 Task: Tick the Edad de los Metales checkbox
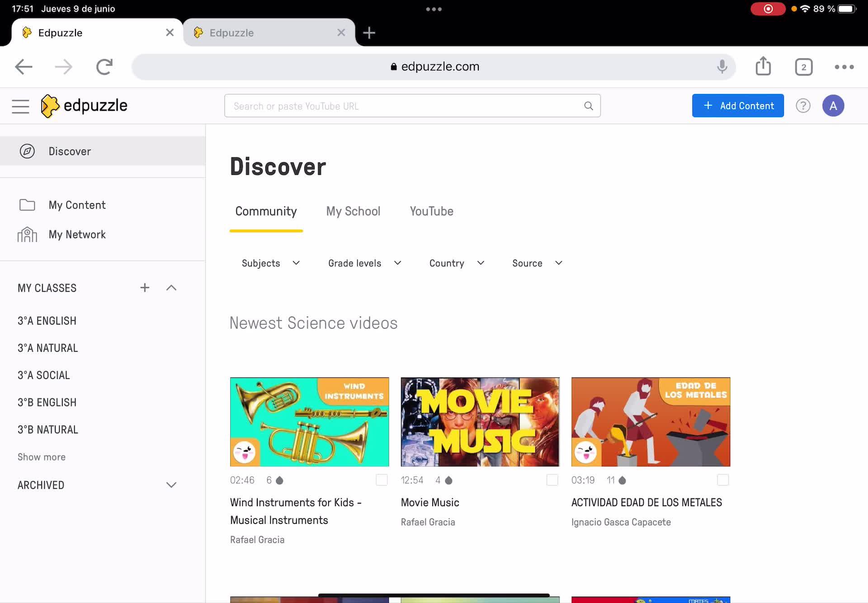(x=722, y=480)
